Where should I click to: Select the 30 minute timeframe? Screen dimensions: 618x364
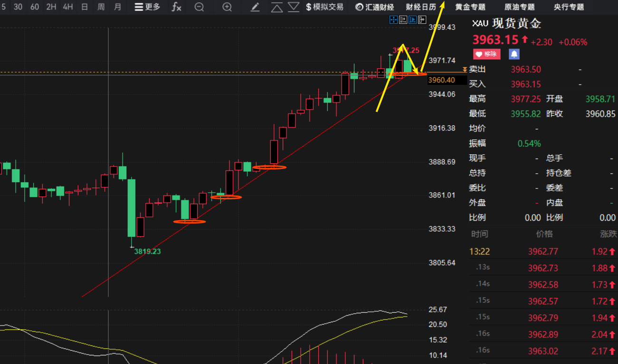pyautogui.click(x=18, y=7)
